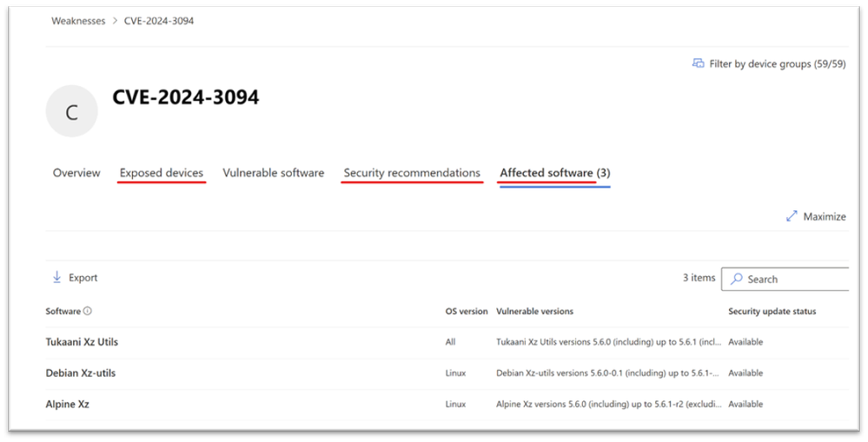Select the Affected software (3) tab
Image resolution: width=868 pixels, height=442 pixels.
(x=554, y=173)
